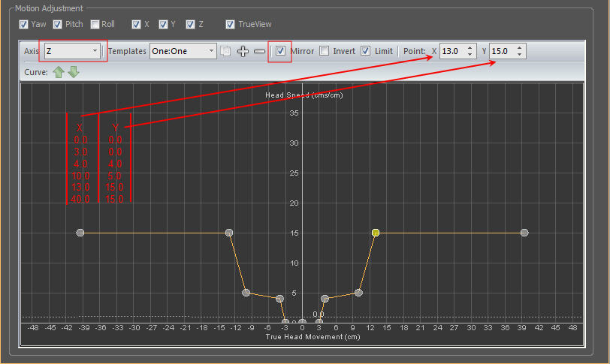Increase Point X with up spinner
The height and width of the screenshot is (364, 610).
[x=470, y=48]
